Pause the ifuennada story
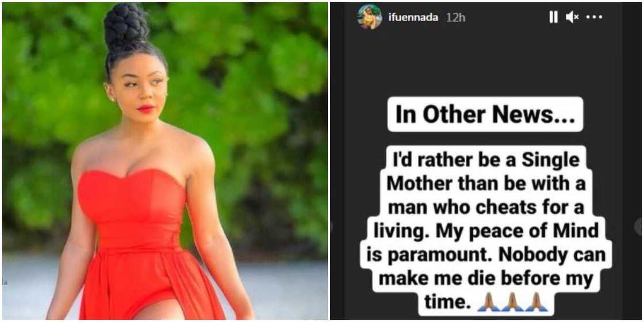 pyautogui.click(x=553, y=17)
